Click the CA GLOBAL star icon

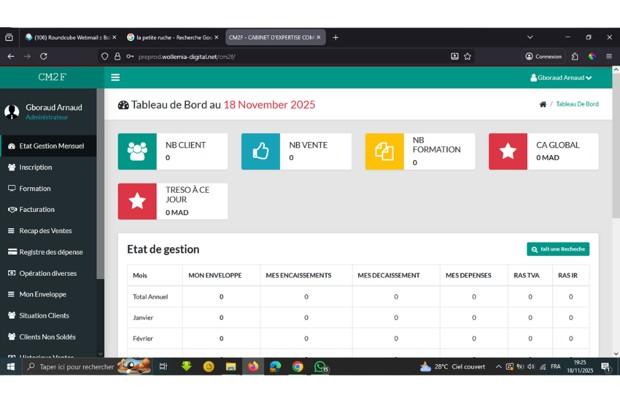pyautogui.click(x=508, y=151)
